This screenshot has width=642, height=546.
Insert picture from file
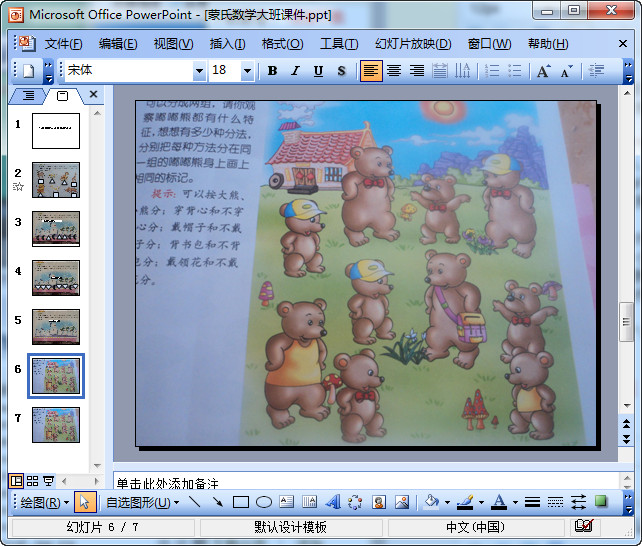pos(402,502)
